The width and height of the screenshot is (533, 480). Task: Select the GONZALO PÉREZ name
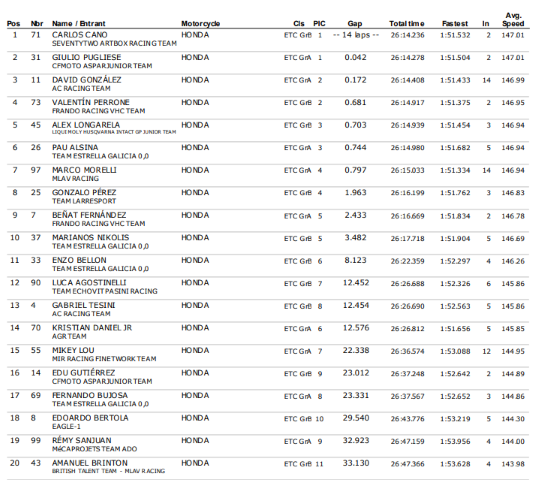point(84,192)
